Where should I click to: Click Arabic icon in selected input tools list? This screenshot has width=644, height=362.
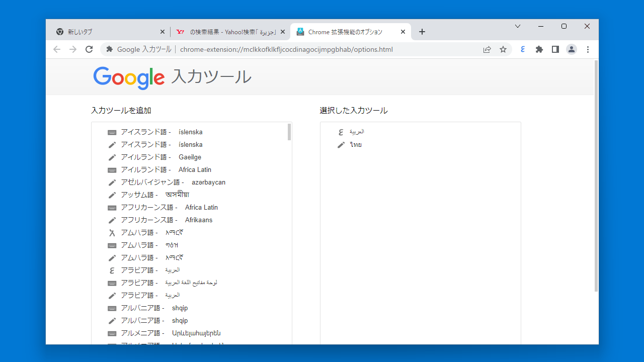(341, 132)
